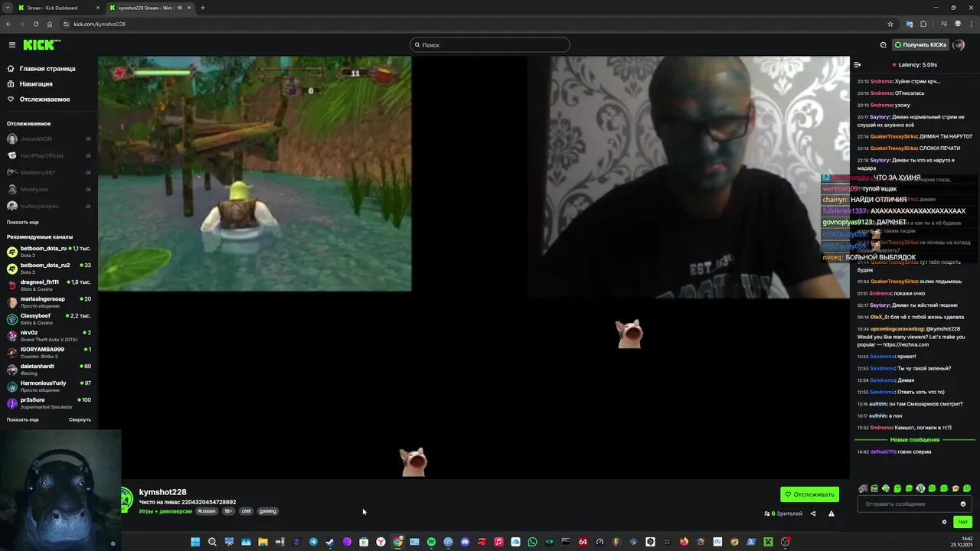Screen dimensions: 980x551
Task: Open Telegram from the taskbar
Action: click(x=313, y=542)
